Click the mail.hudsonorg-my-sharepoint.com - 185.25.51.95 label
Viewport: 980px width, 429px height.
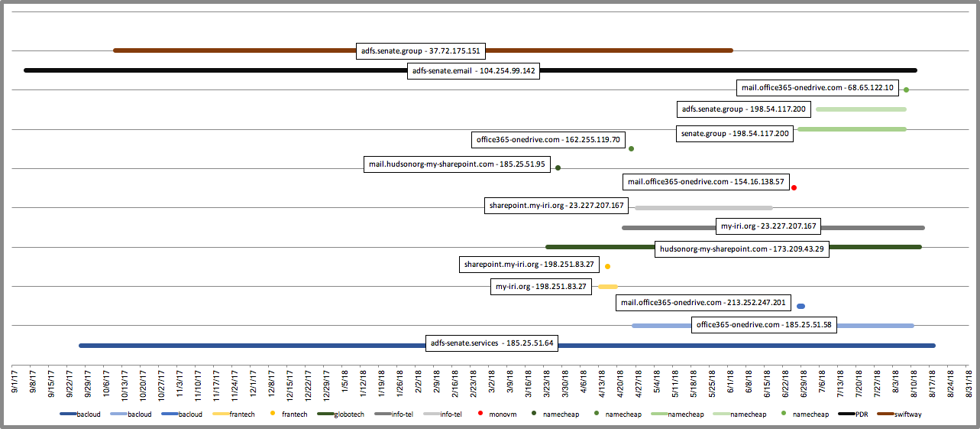458,164
